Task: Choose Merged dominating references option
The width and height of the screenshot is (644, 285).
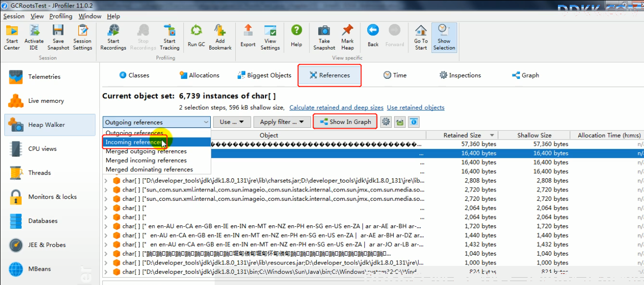Action: coord(157,169)
